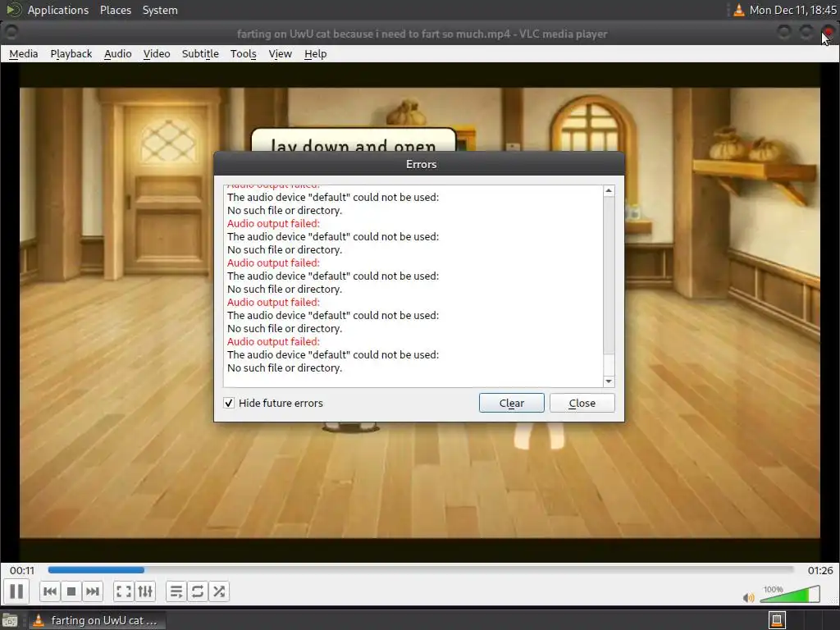Open the Tools menu
840x630 pixels.
[243, 53]
